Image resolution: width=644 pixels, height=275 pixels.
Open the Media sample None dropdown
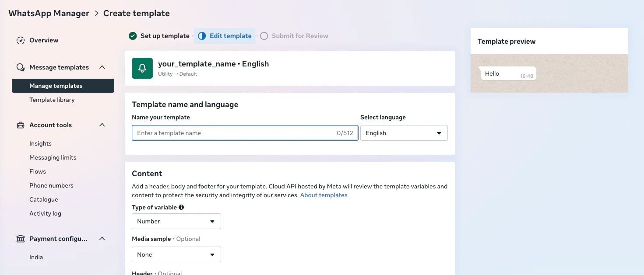tap(176, 254)
